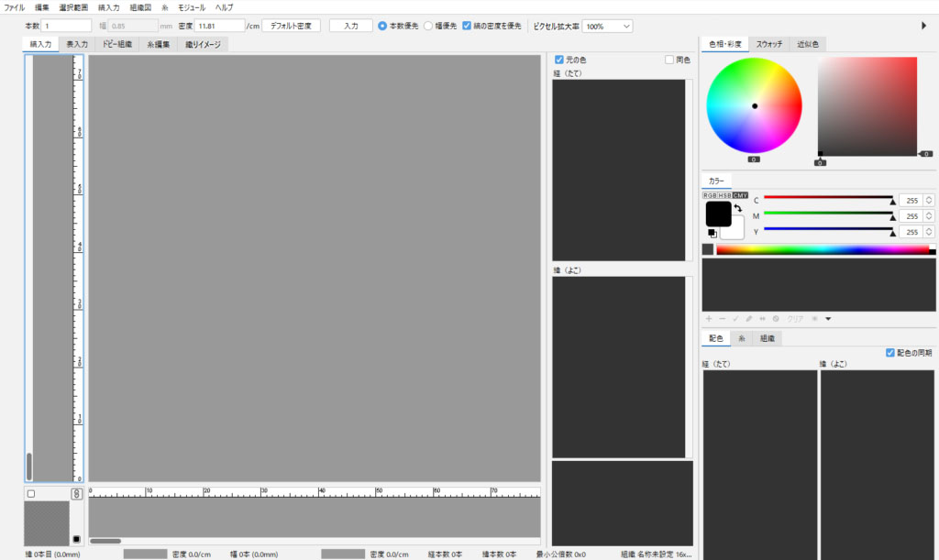The image size is (939, 560).
Task: Switch to the ドビー組織 tab
Action: tap(117, 44)
